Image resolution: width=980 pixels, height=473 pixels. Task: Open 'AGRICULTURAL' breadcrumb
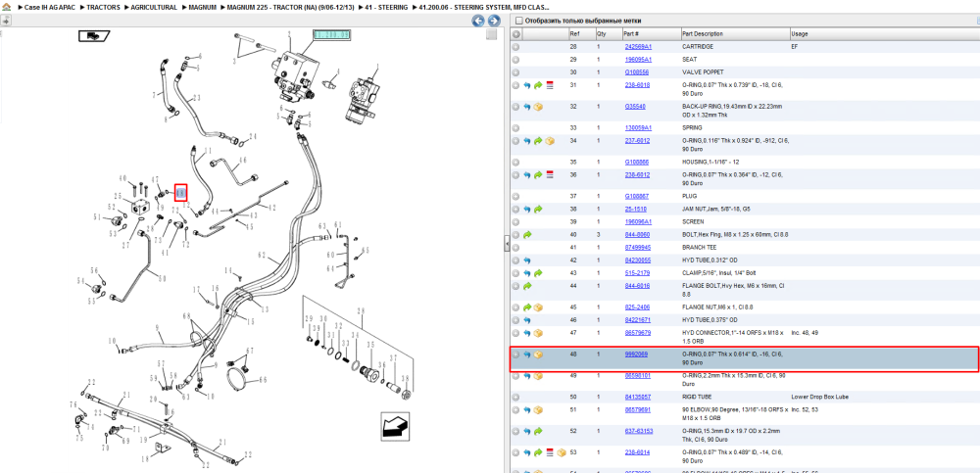(154, 8)
